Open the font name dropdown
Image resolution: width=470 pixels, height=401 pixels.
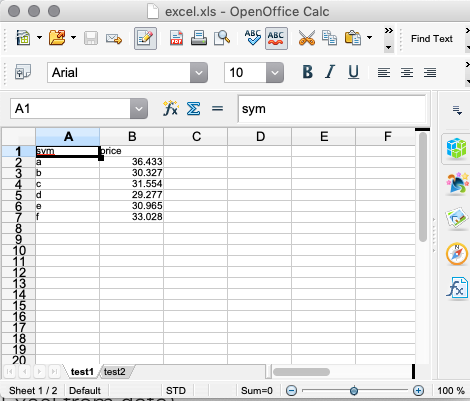point(199,72)
